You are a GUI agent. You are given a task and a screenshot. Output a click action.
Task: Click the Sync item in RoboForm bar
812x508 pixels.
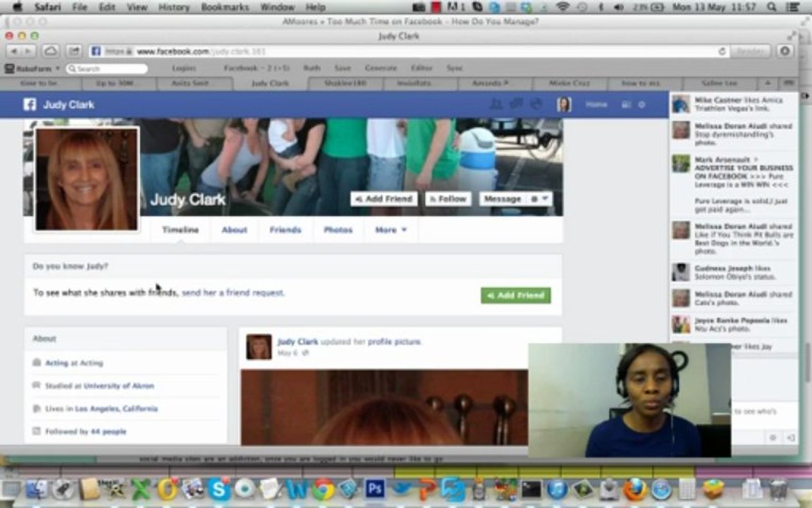454,68
